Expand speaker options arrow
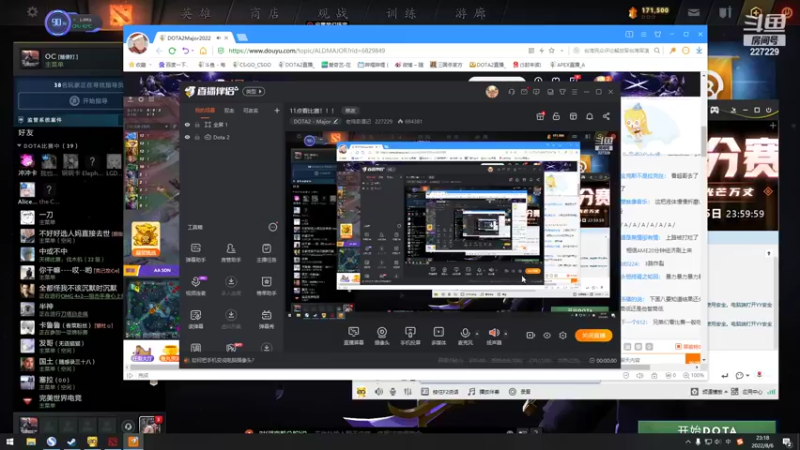800x450 pixels. pos(506,334)
